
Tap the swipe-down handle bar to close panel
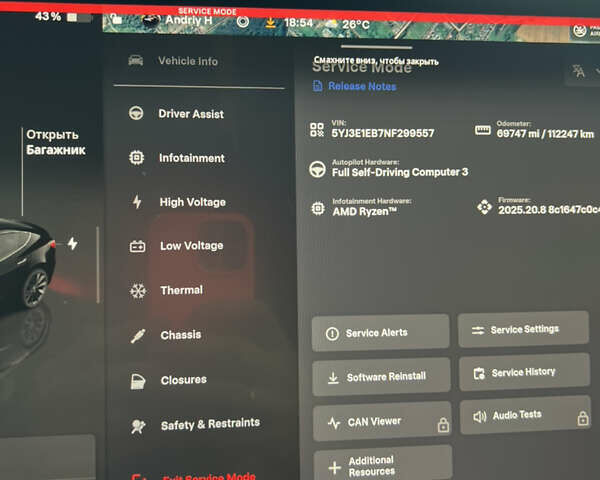coord(376,47)
